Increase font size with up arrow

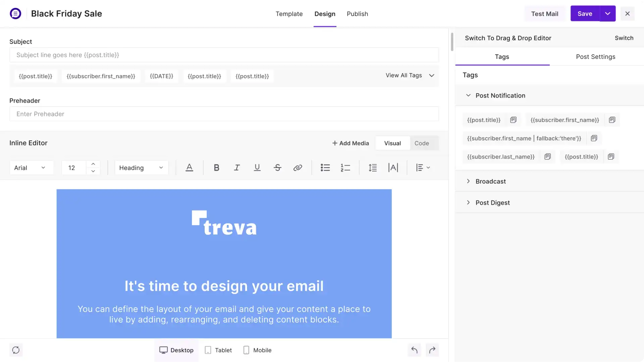point(93,164)
